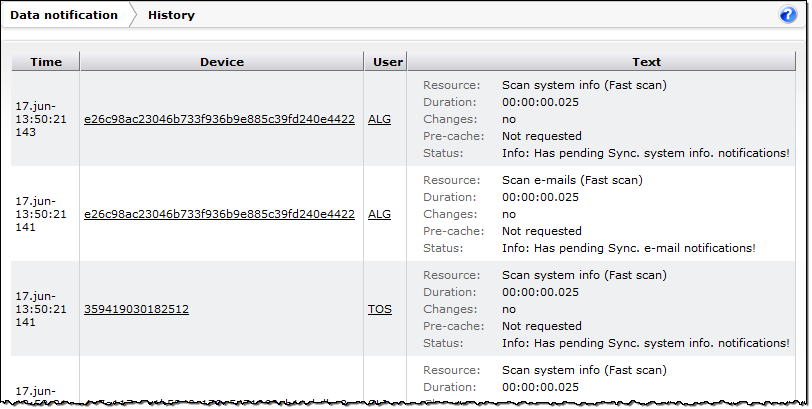Select the time cell ending in 143

41,118
